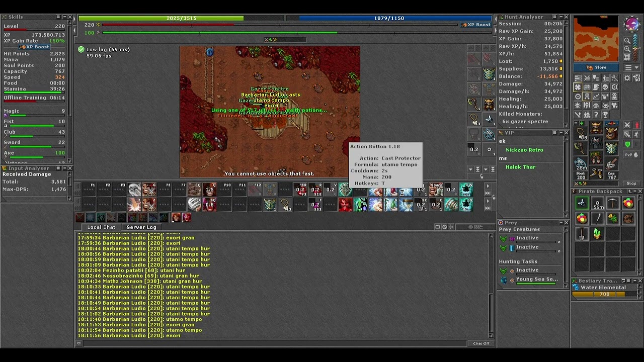
Task: Toggle XP Boost beside experience bar
Action: click(x=476, y=25)
